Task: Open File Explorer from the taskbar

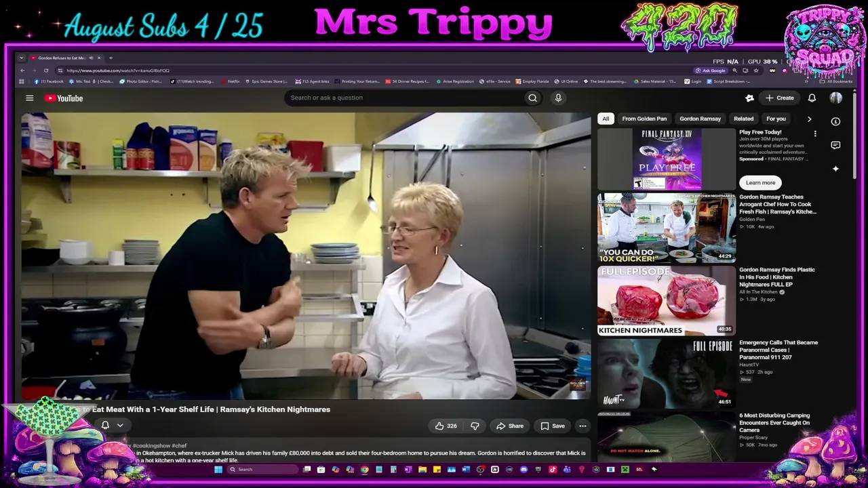Action: tap(422, 469)
